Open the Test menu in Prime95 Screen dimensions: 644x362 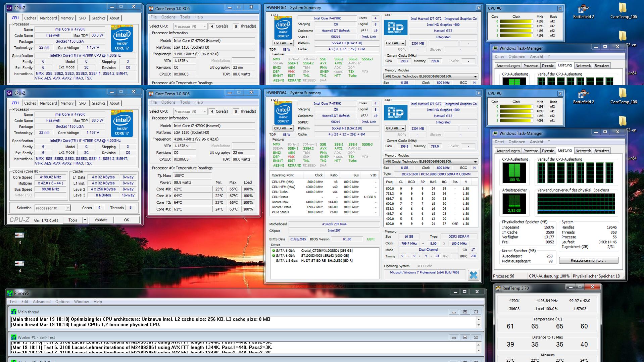pos(13,302)
